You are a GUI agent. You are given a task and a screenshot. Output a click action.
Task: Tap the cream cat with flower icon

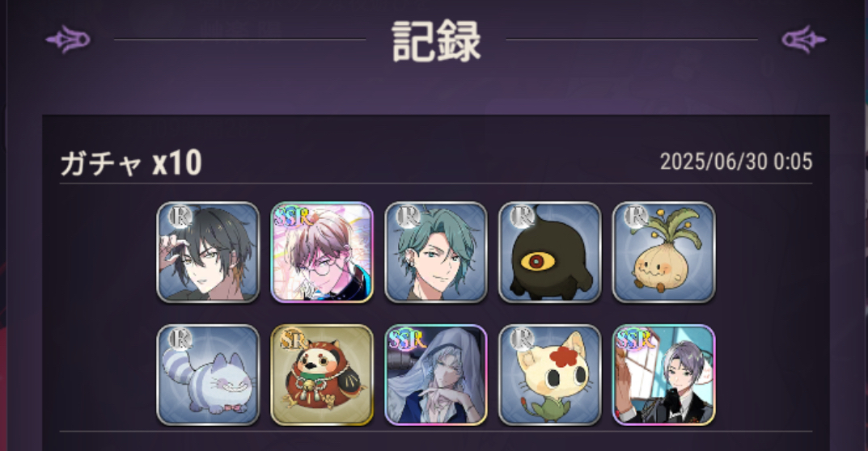pyautogui.click(x=550, y=375)
